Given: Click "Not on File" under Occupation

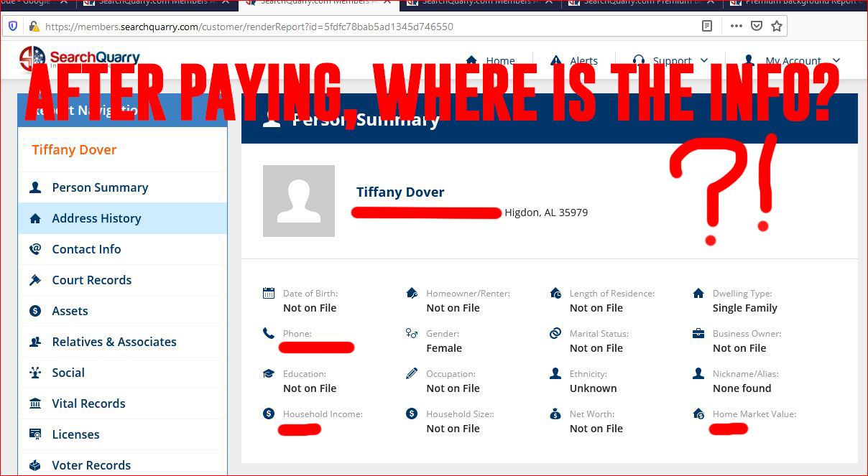Looking at the screenshot, I should coord(453,388).
